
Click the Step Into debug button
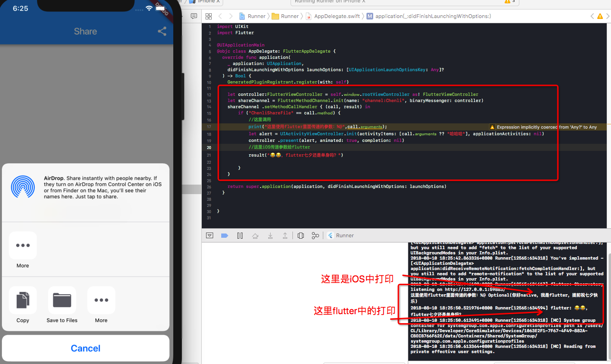[x=270, y=235]
